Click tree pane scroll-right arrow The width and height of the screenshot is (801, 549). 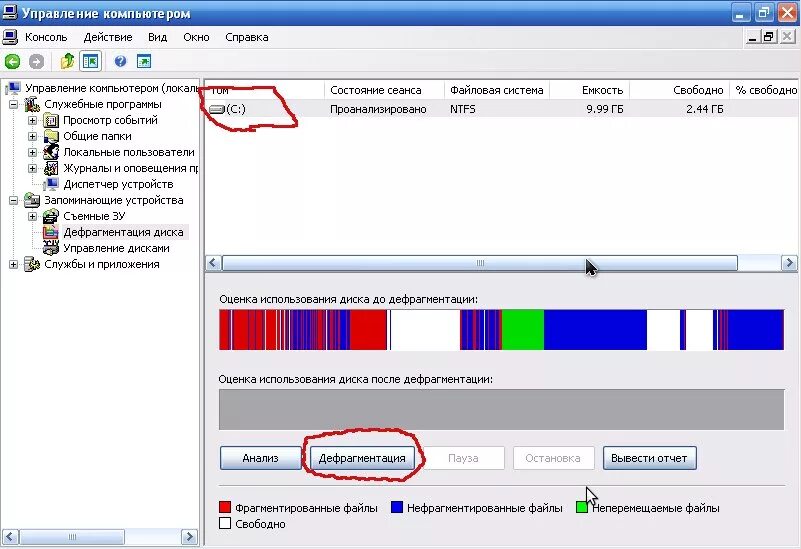[189, 537]
